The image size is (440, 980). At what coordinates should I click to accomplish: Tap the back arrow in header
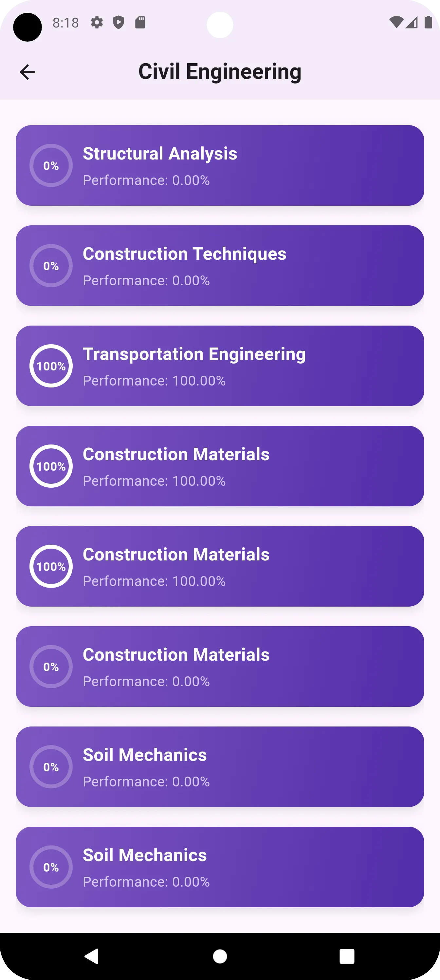pos(27,72)
